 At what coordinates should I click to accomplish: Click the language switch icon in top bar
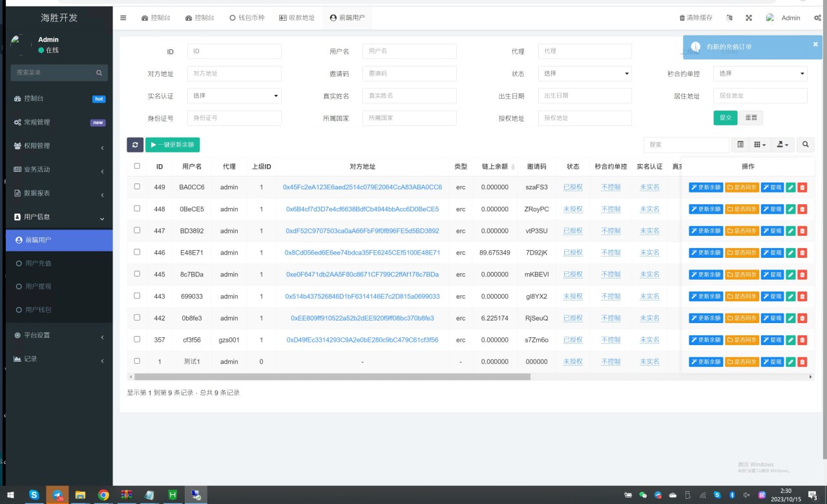point(729,18)
